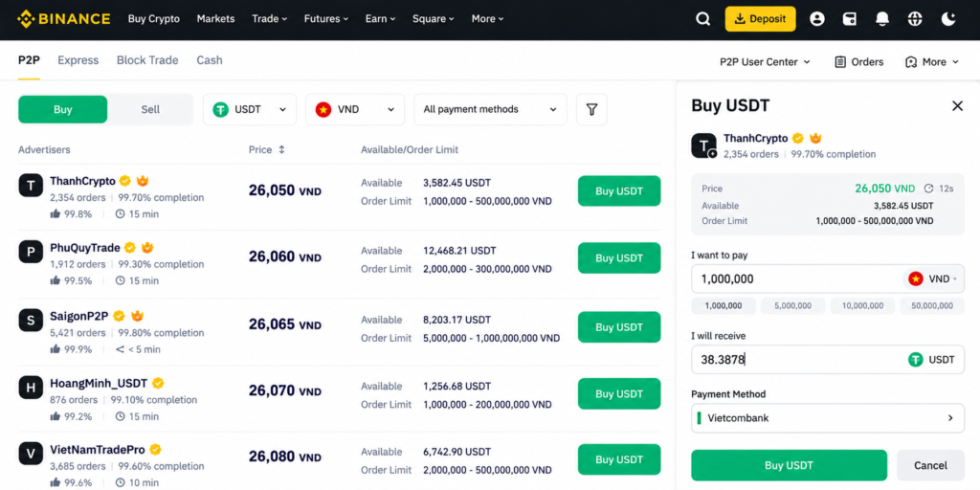Switch to Buy mode
Viewport: 980px width, 490px height.
[62, 109]
